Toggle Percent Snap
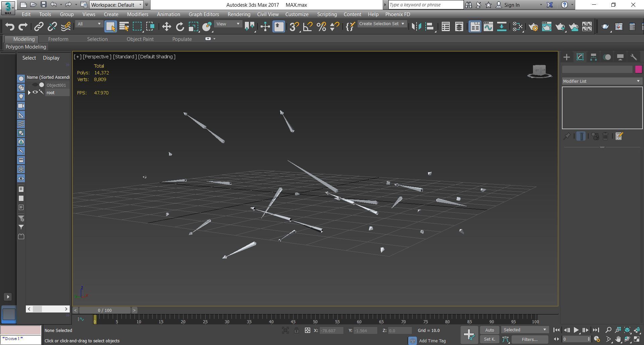644x345 pixels. coord(321,26)
